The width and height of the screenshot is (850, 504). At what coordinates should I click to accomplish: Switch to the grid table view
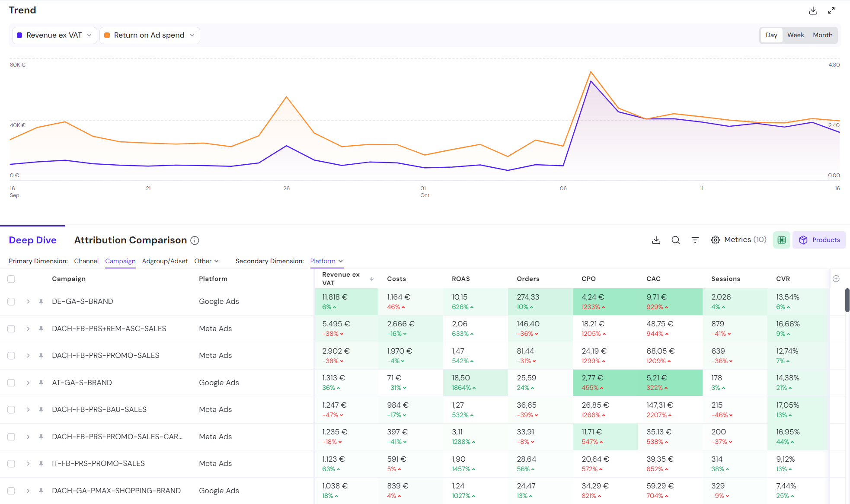(x=781, y=240)
